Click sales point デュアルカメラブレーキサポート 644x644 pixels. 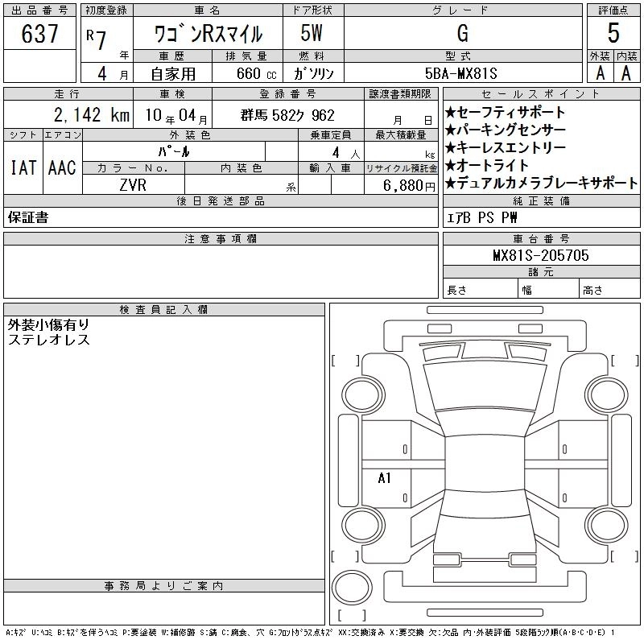[541, 184]
